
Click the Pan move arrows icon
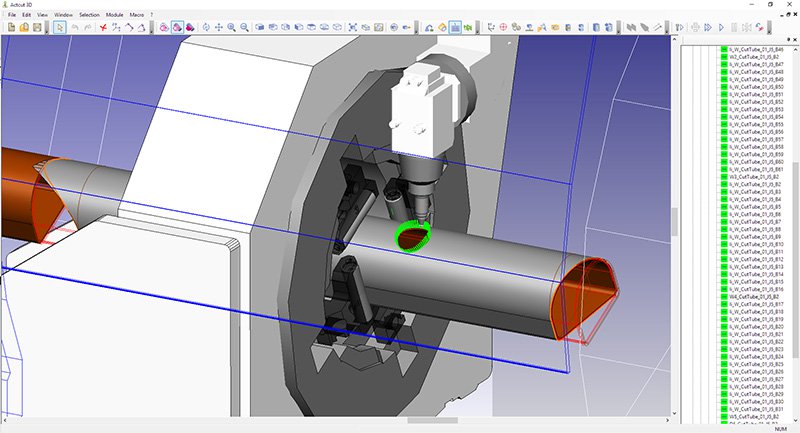click(x=217, y=28)
